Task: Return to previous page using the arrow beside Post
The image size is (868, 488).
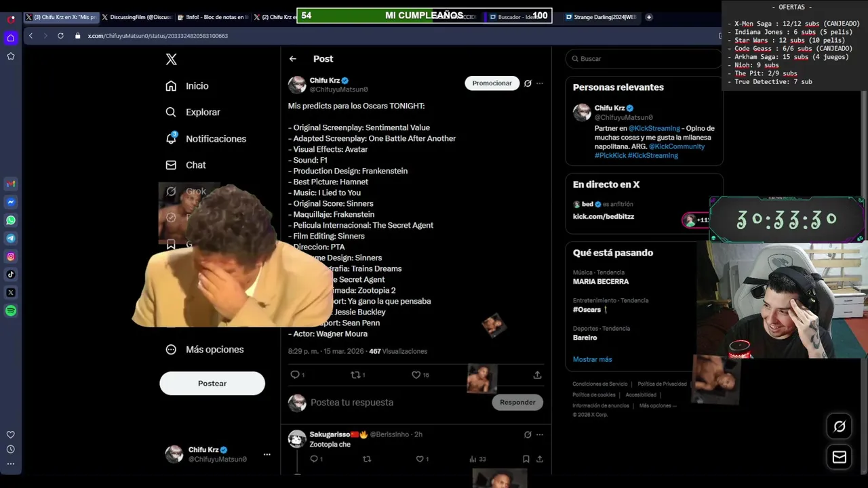Action: click(x=293, y=59)
